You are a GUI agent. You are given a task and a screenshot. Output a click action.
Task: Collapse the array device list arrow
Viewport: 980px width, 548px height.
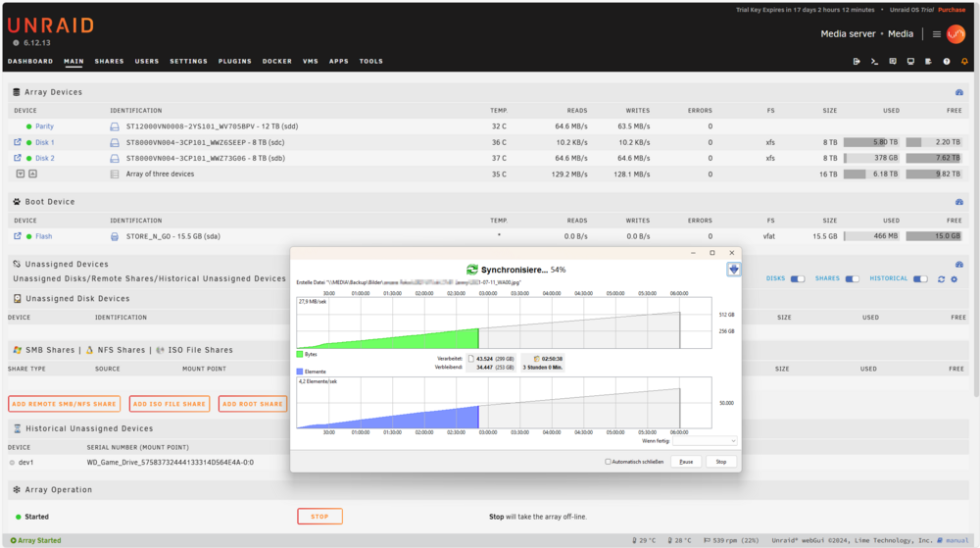point(32,174)
